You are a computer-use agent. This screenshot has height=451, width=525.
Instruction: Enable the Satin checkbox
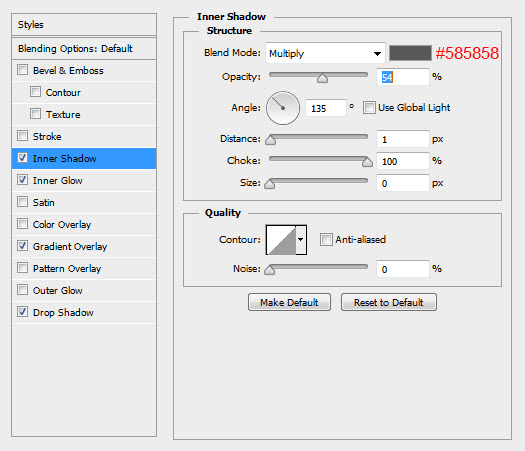point(22,202)
